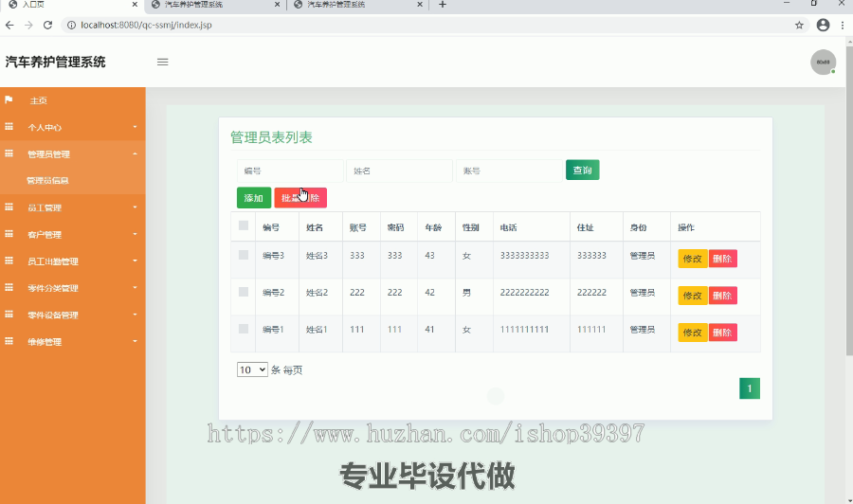Click the 汽车养护管理系统 header title
Image resolution: width=853 pixels, height=504 pixels.
click(x=56, y=62)
